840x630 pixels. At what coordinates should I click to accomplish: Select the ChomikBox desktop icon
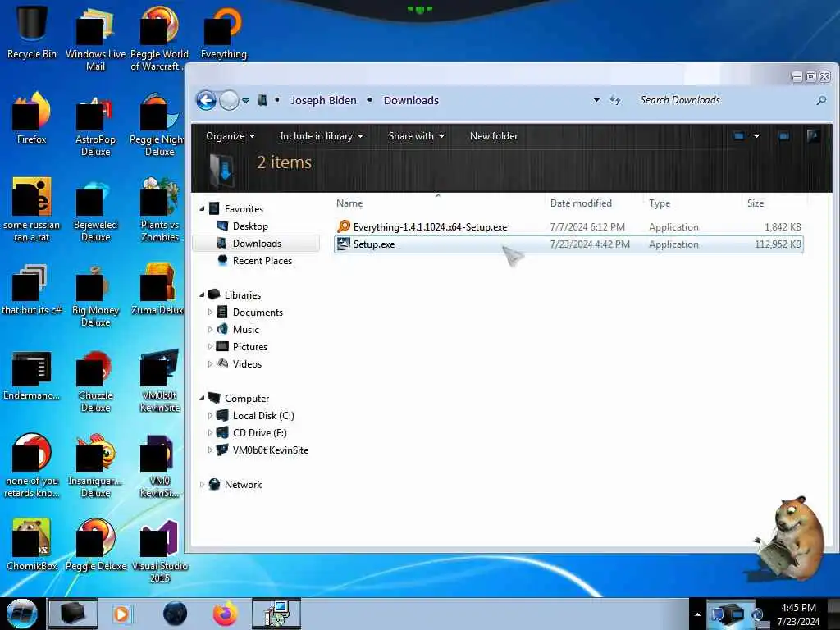pyautogui.click(x=32, y=545)
